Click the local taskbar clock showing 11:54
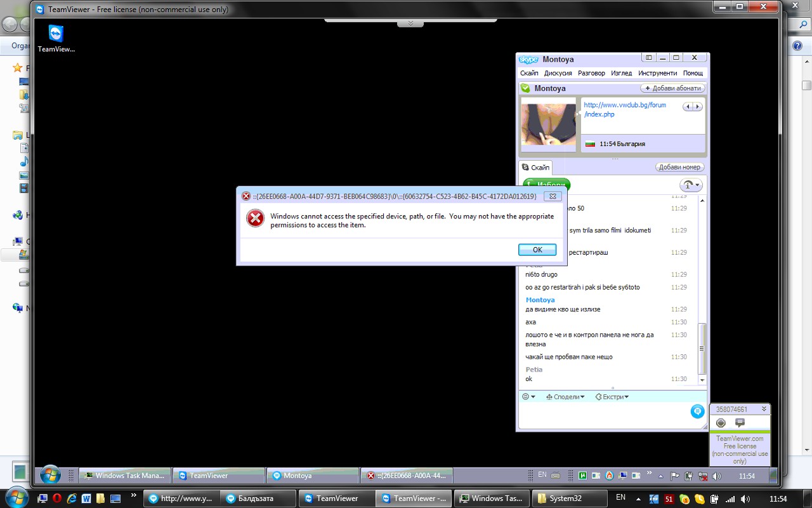This screenshot has width=812, height=508. (778, 498)
